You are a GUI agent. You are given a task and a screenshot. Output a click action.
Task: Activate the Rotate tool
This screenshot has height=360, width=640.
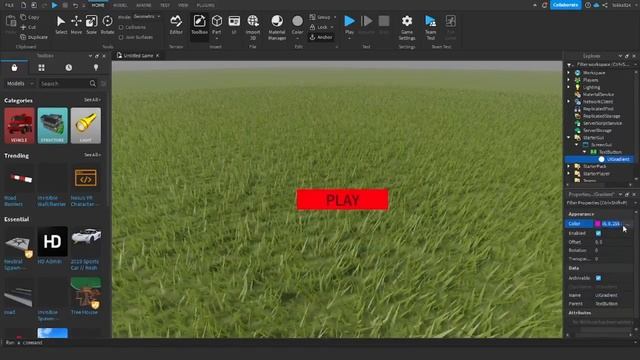pos(107,24)
